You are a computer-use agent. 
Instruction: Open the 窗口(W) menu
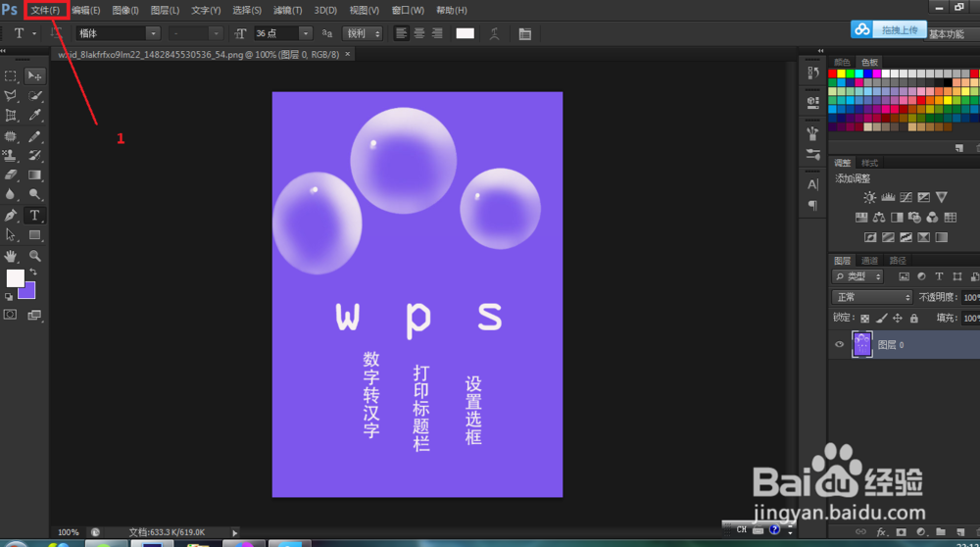click(408, 10)
